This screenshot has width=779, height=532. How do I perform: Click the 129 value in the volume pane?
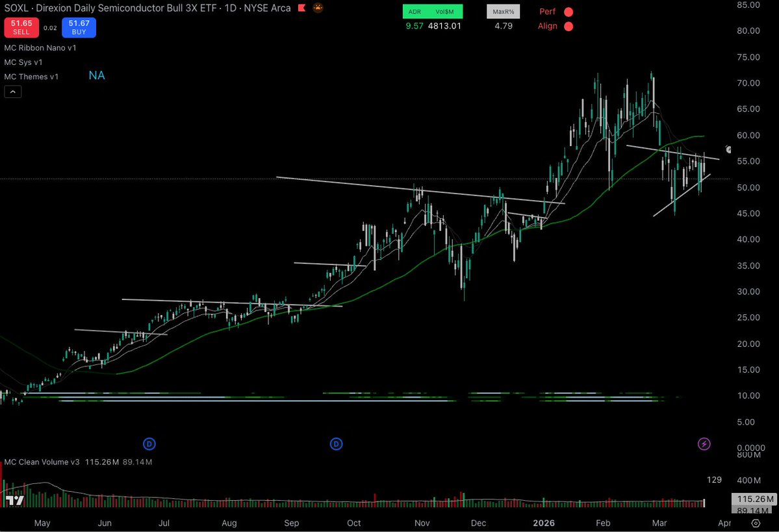[x=714, y=480]
